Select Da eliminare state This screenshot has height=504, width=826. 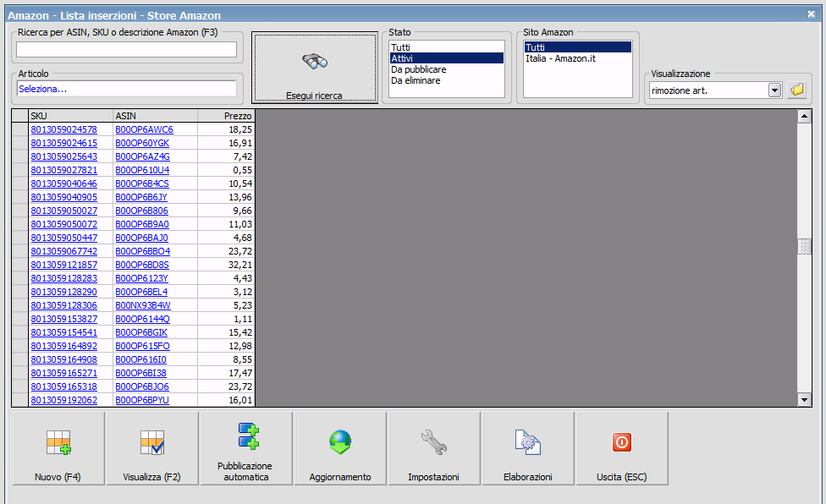point(447,80)
